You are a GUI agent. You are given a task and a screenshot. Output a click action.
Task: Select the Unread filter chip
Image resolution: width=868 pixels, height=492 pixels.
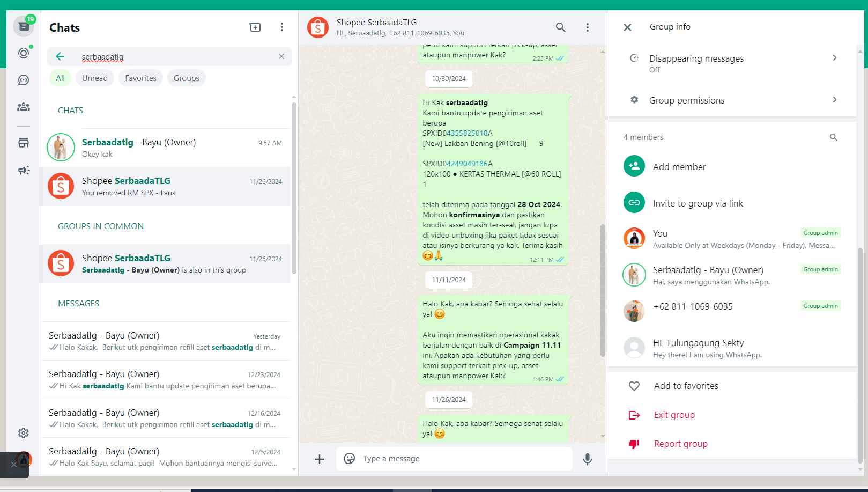95,78
